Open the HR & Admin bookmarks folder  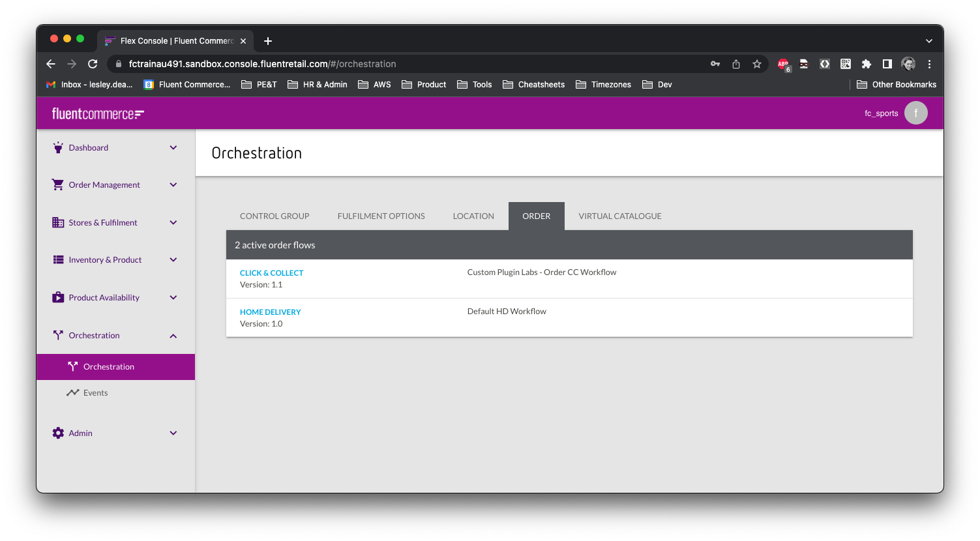[x=318, y=84]
